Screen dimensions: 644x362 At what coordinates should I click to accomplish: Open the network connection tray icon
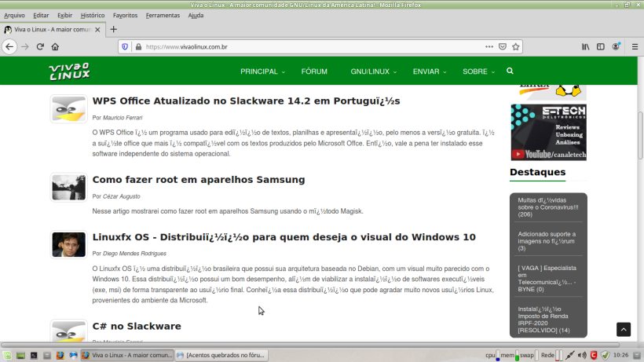(x=569, y=356)
